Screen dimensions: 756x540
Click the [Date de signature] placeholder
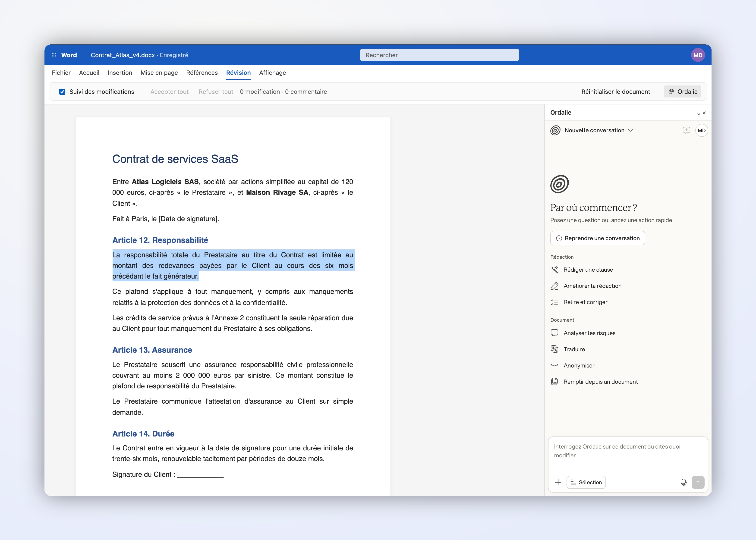(x=188, y=219)
